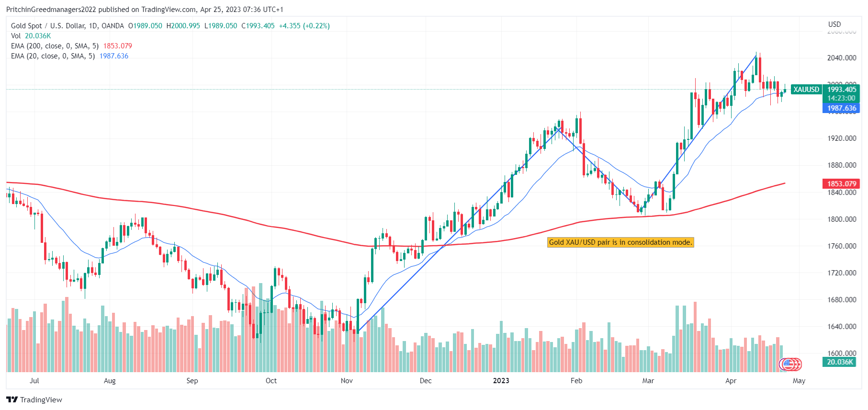Click the 1800.000 price axis label
Screen dimensions: 868x410
click(x=842, y=219)
